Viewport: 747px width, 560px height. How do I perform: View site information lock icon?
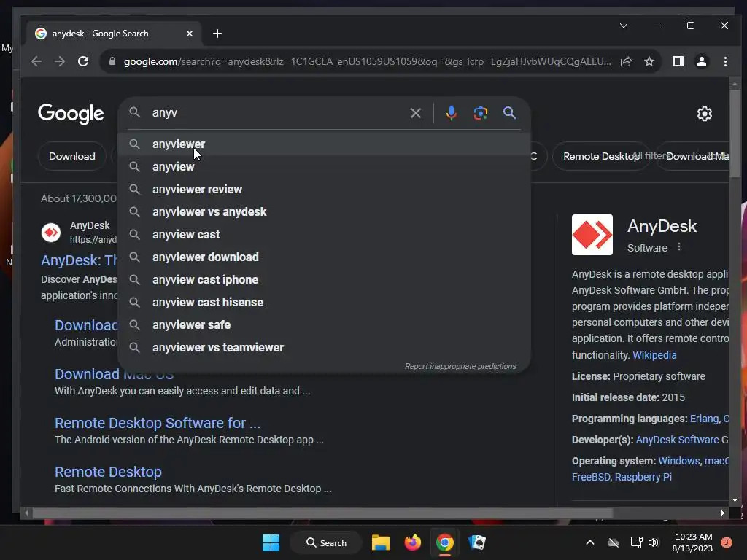pos(112,61)
